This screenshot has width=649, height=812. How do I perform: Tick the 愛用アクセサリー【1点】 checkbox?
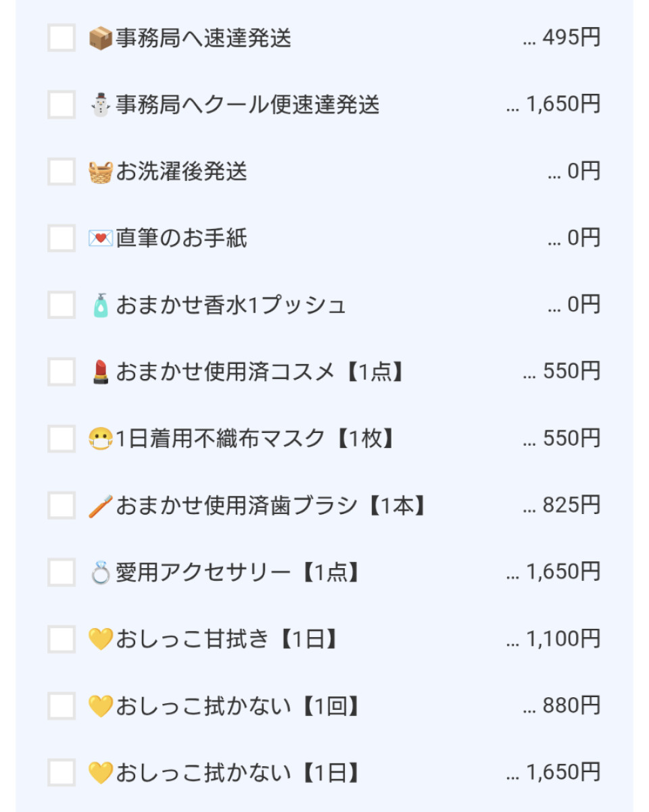[x=62, y=572]
